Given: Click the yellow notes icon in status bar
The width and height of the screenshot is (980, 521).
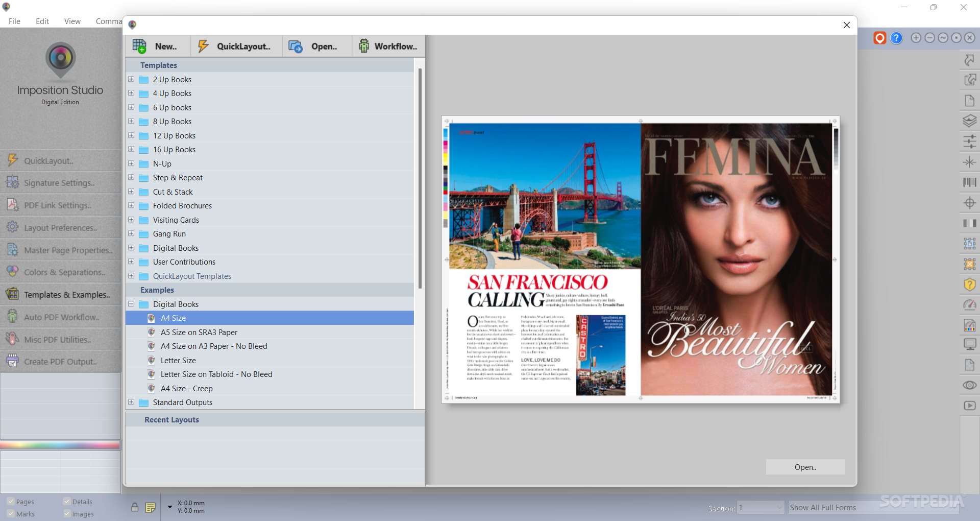Looking at the screenshot, I should (150, 507).
